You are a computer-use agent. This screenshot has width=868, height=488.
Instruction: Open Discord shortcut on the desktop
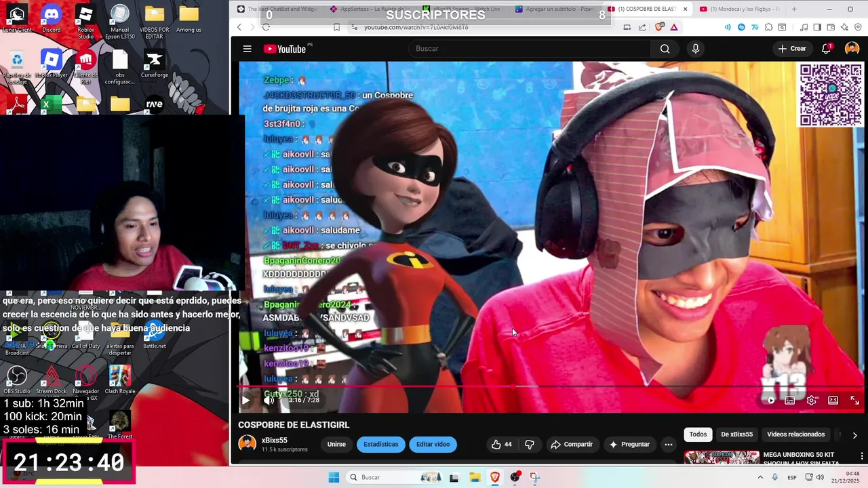coord(52,19)
